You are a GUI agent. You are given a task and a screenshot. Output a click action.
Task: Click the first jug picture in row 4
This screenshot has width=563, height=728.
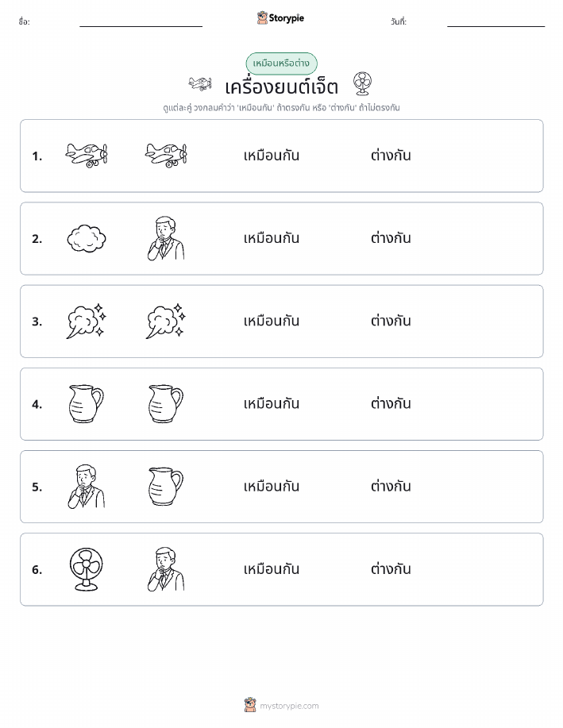[x=87, y=403]
